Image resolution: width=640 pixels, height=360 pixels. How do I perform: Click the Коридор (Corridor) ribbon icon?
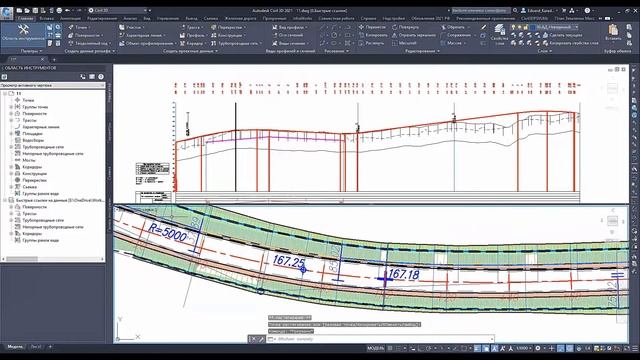[x=182, y=43]
